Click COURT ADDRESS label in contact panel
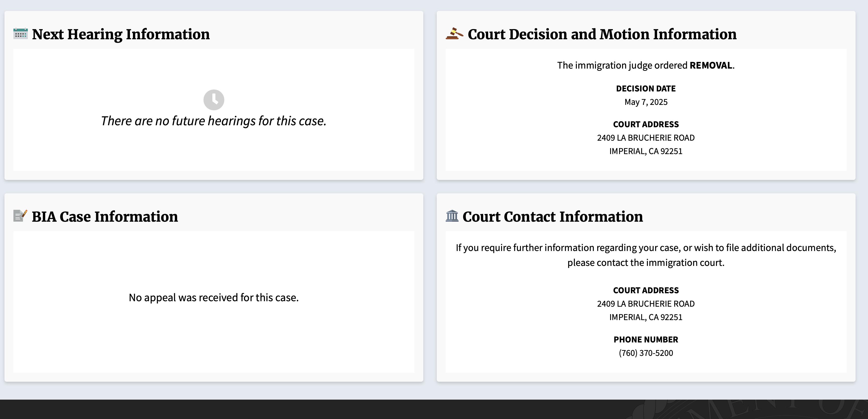Screen dimensions: 868x419 646,290
